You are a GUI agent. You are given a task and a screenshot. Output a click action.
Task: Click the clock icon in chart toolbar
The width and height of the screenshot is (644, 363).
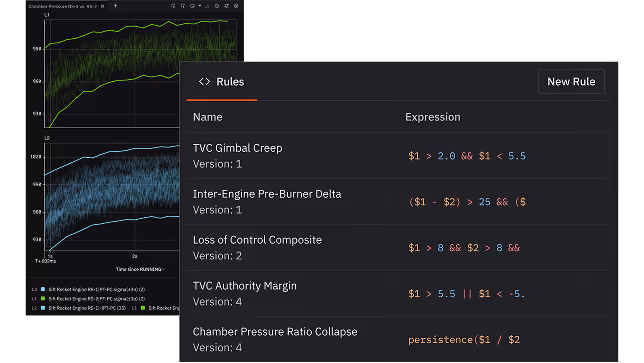[217, 6]
